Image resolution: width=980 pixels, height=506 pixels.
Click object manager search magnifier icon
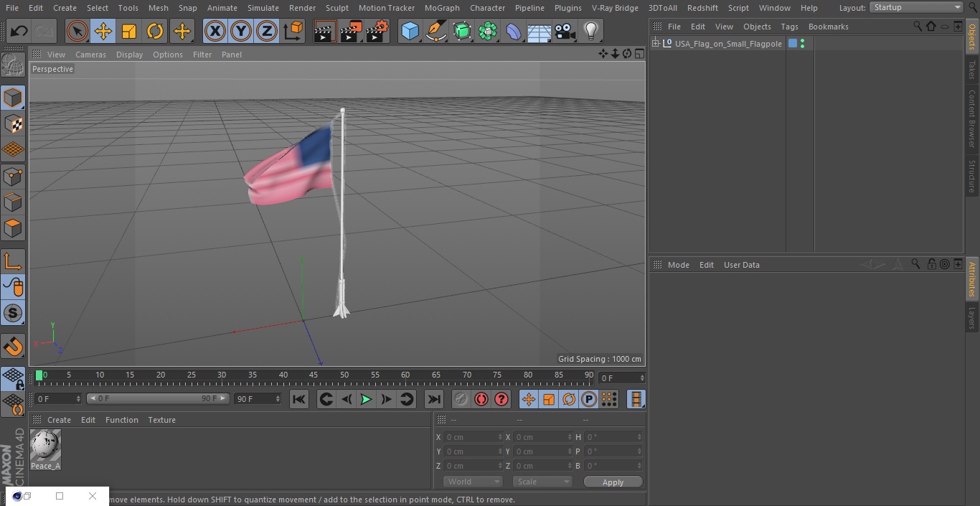(918, 26)
